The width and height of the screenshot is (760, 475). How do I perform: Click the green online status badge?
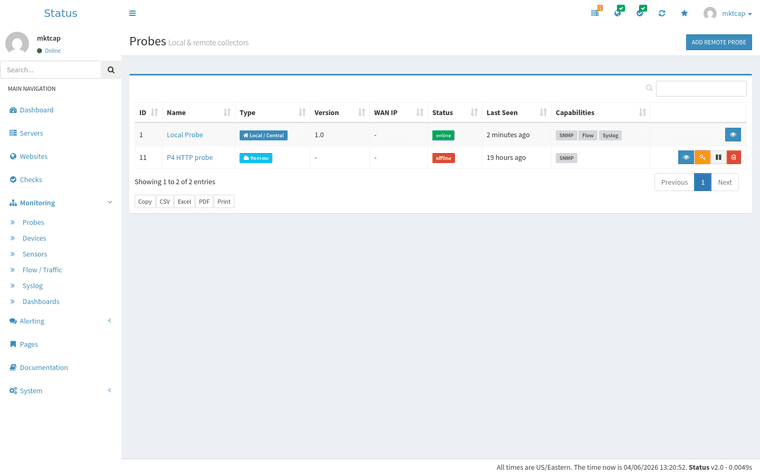point(443,135)
